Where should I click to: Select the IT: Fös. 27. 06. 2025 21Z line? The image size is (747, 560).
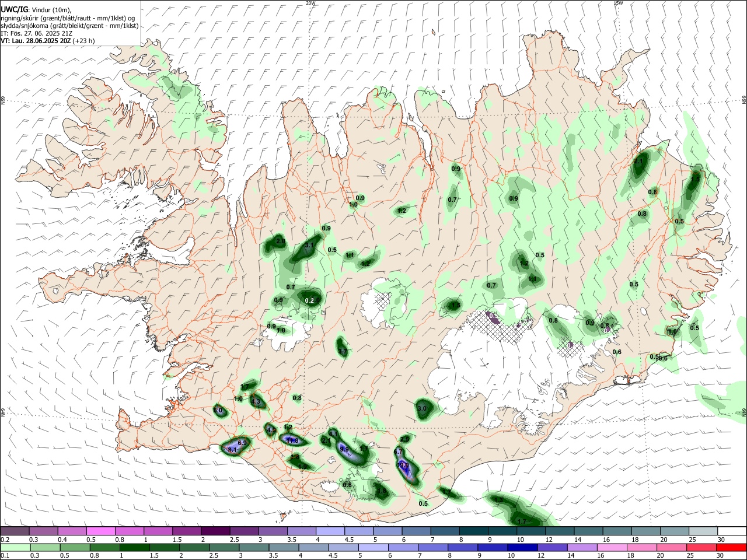coord(36,33)
